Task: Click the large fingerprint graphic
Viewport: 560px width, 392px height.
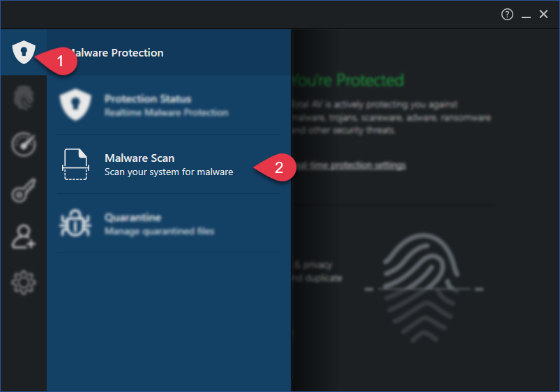Action: point(423,287)
